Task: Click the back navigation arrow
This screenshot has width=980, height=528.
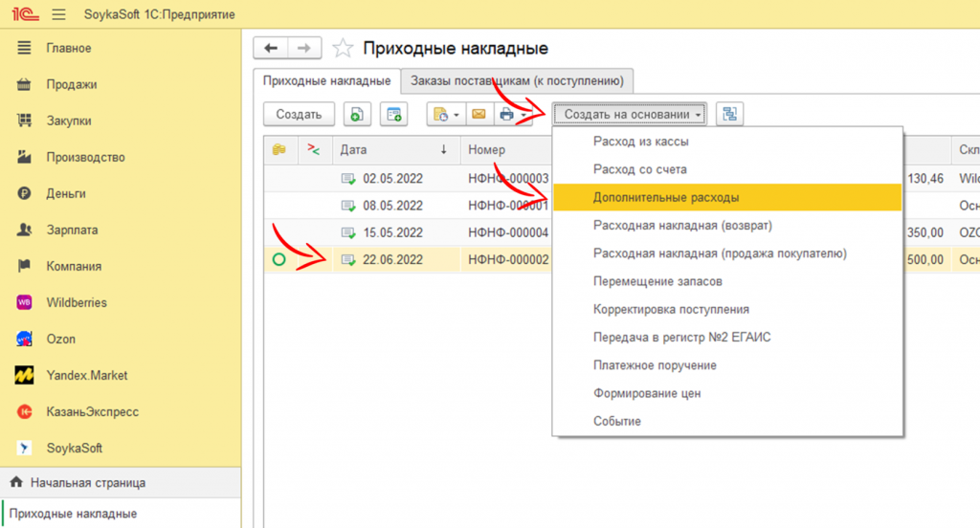Action: click(271, 49)
